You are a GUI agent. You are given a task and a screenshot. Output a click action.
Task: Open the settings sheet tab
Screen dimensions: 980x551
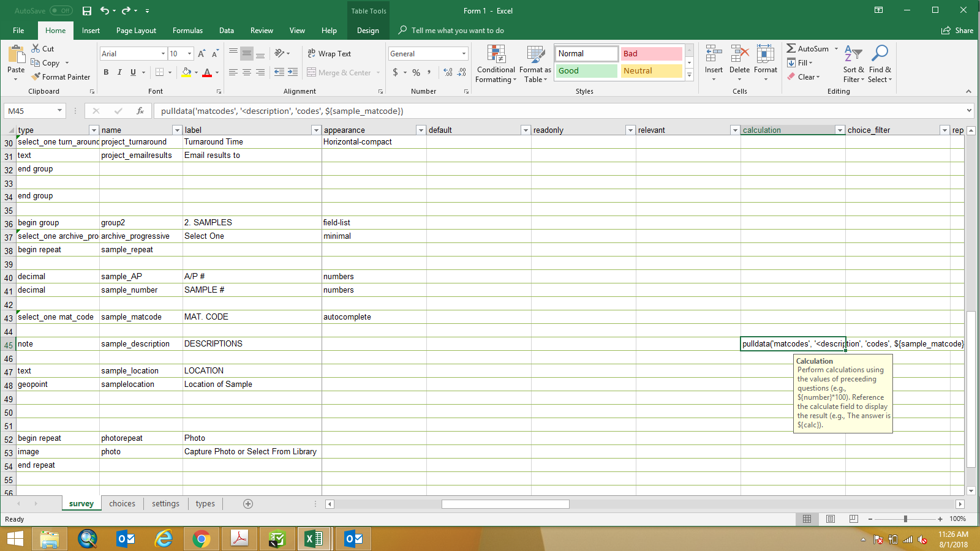click(165, 504)
